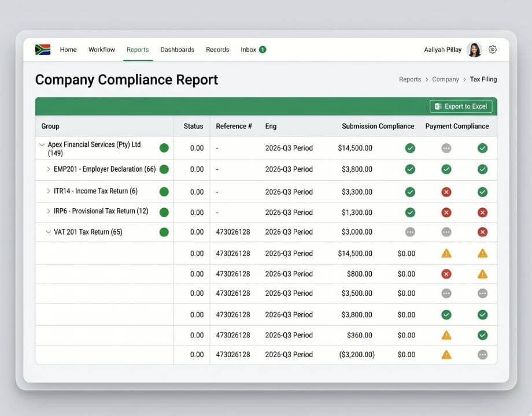Open the Dashboards menu

177,50
